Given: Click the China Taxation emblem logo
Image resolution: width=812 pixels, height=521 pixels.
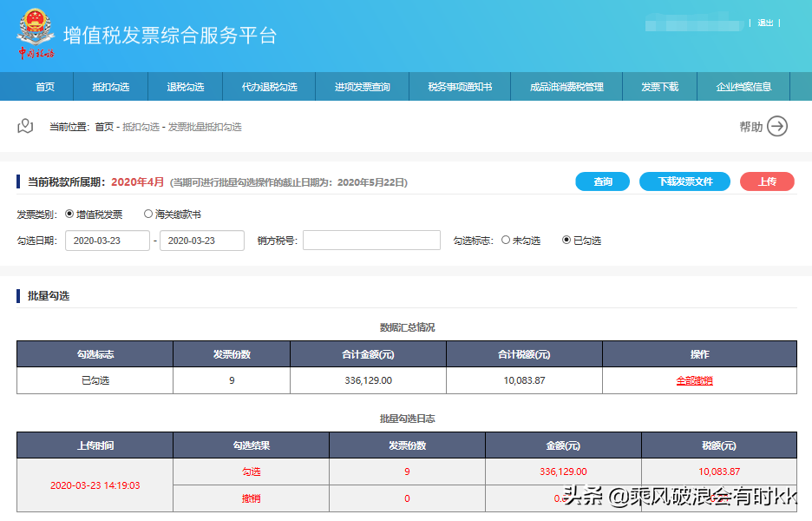Looking at the screenshot, I should (x=36, y=32).
